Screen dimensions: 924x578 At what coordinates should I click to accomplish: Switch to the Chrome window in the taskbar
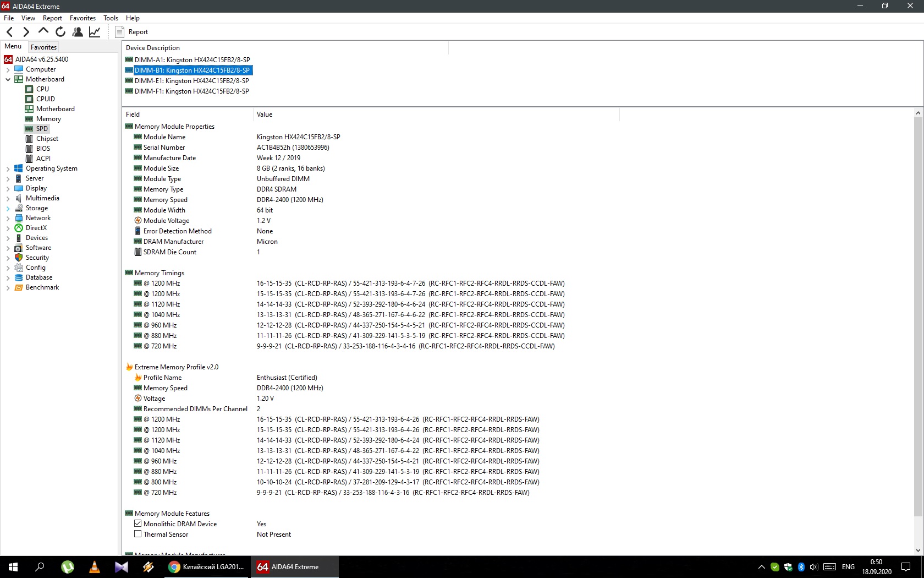pyautogui.click(x=207, y=567)
